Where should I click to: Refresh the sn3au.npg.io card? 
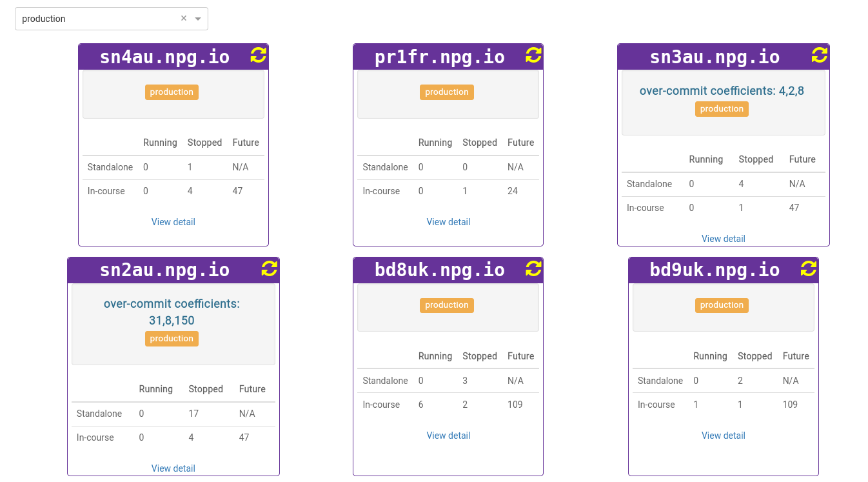[x=819, y=55]
